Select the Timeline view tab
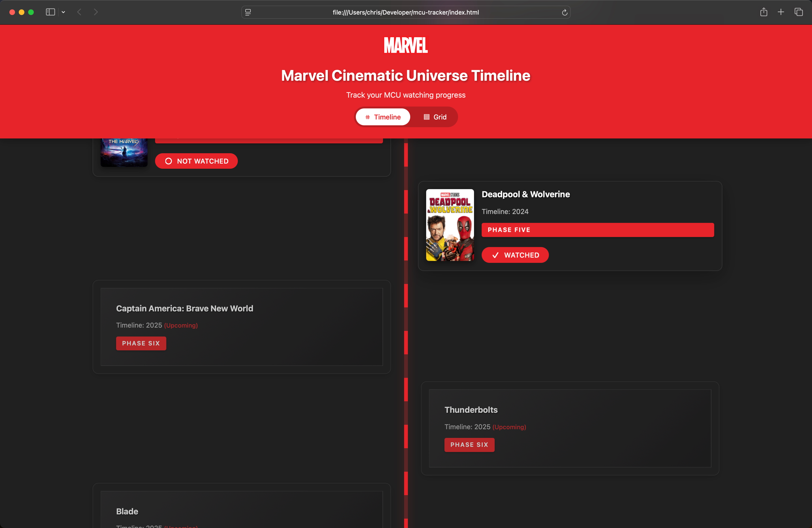This screenshot has height=528, width=812. pyautogui.click(x=383, y=117)
